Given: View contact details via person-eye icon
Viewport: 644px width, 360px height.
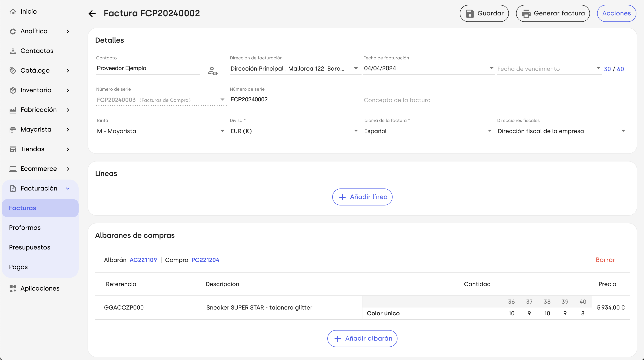Looking at the screenshot, I should [x=213, y=71].
